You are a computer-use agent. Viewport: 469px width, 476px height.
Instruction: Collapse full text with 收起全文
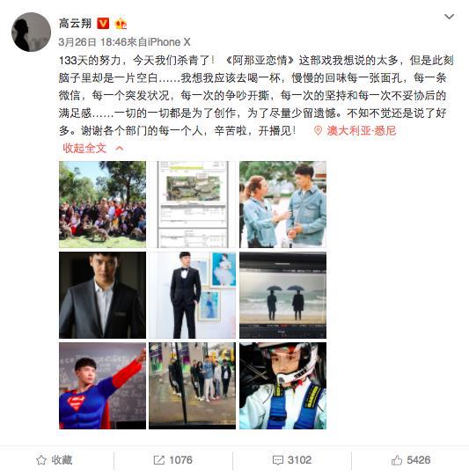click(x=84, y=148)
